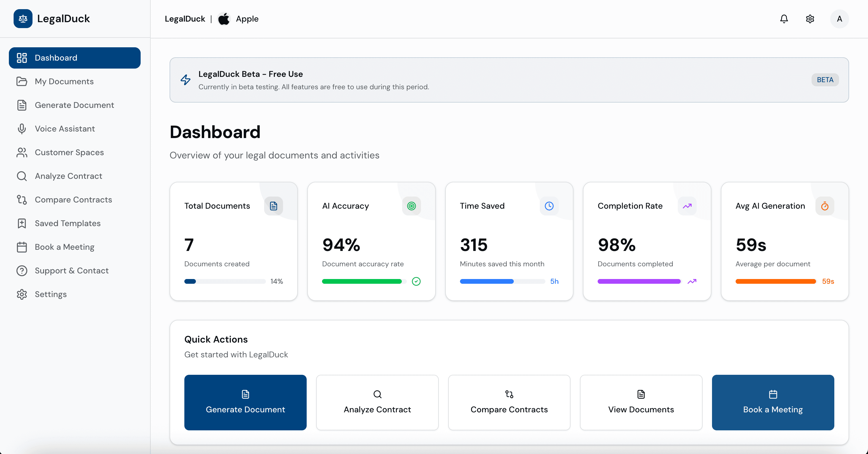Viewport: 868px width, 454px height.
Task: Click Documents created caption
Action: tap(217, 264)
